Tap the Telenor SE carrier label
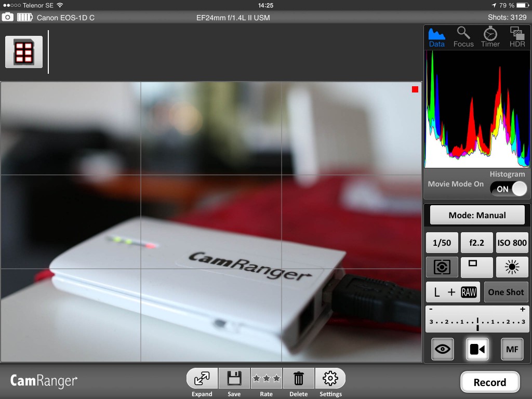Screen dimensions: 532x399 point(38,5)
